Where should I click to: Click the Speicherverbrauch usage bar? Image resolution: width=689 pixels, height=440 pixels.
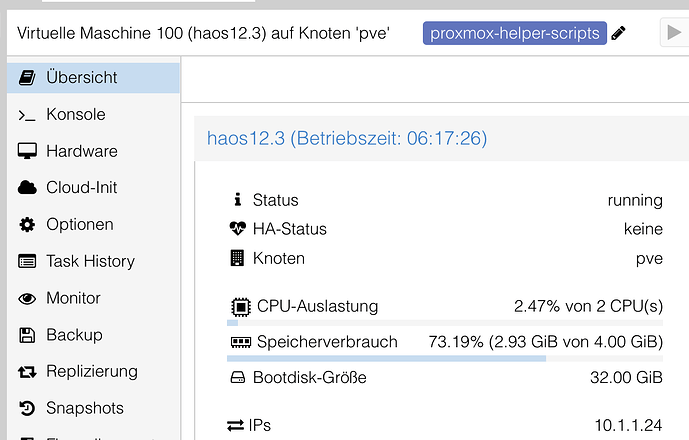445,359
